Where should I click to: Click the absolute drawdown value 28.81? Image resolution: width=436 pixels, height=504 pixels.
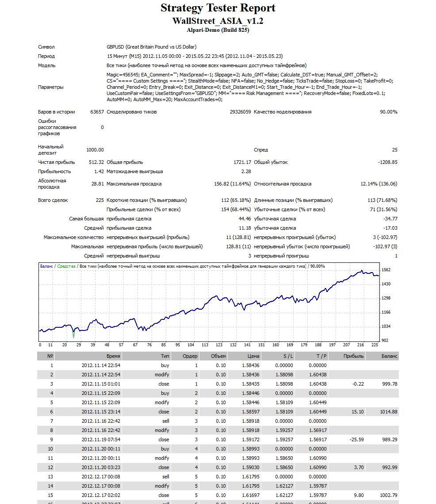(97, 184)
